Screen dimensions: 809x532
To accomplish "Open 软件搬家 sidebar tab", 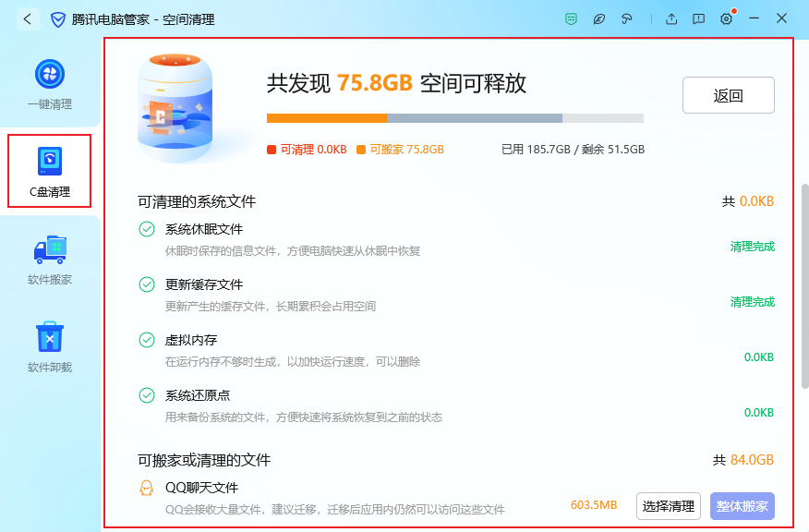I will (50, 260).
